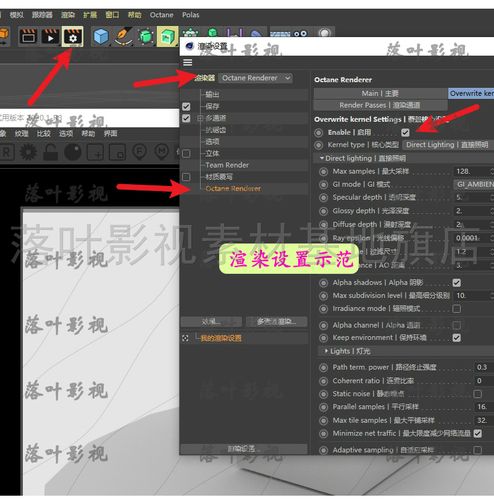Click the Octane settings gear icon in Live Viewer

click(29, 152)
